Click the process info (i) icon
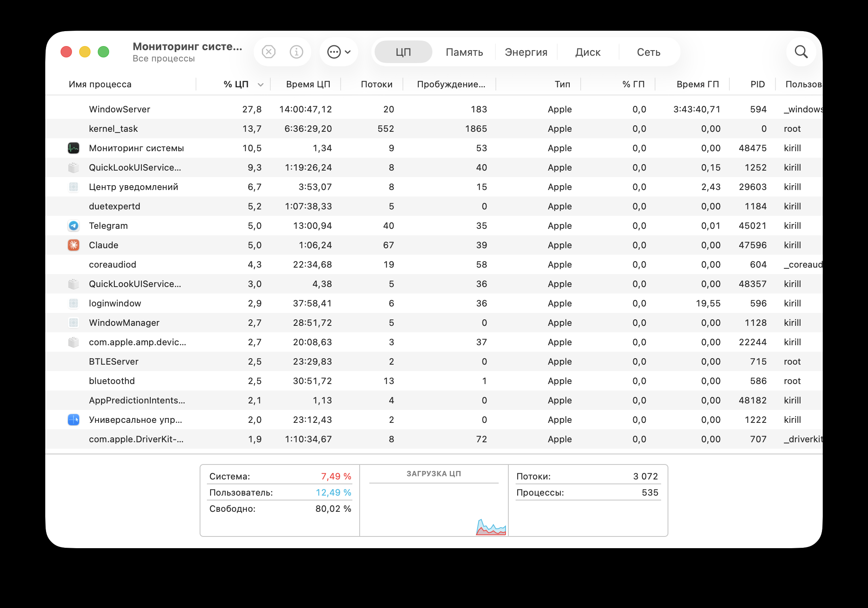The image size is (868, 608). (x=296, y=52)
